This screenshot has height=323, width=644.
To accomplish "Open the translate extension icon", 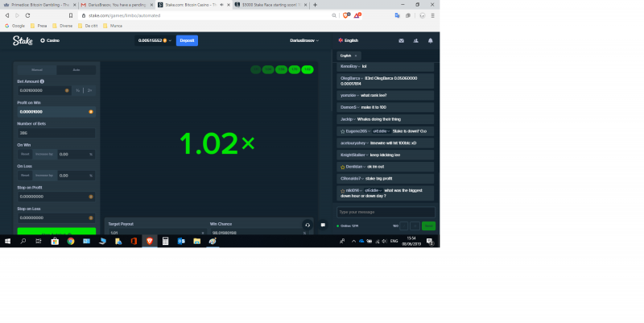I will click(x=397, y=15).
